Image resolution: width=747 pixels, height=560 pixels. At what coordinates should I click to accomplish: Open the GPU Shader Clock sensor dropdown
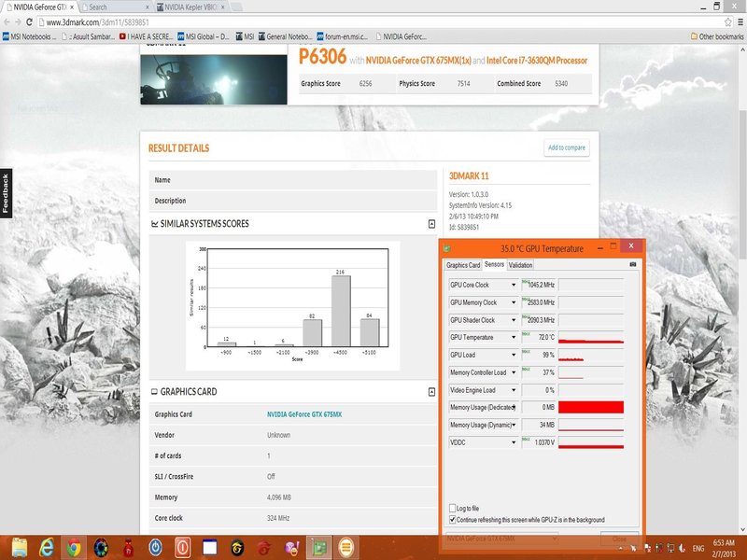click(514, 320)
